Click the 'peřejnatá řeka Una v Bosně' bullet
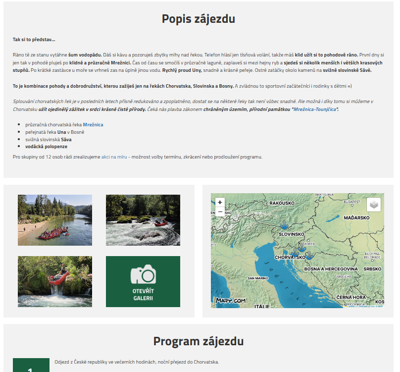Viewport: 400px width, 372px height. pos(55,132)
